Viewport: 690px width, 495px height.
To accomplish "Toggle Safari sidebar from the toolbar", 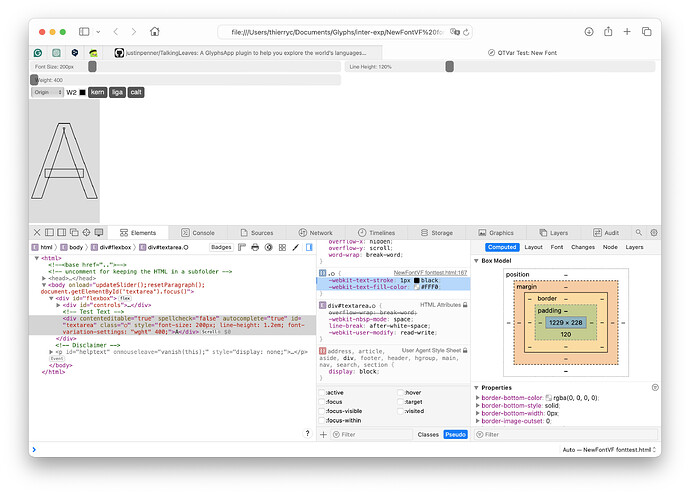I will [84, 32].
